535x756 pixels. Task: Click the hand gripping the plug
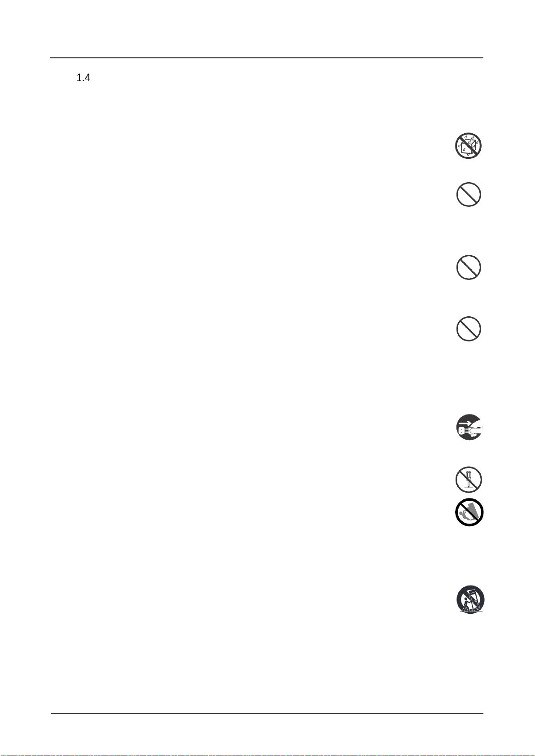[477, 429]
